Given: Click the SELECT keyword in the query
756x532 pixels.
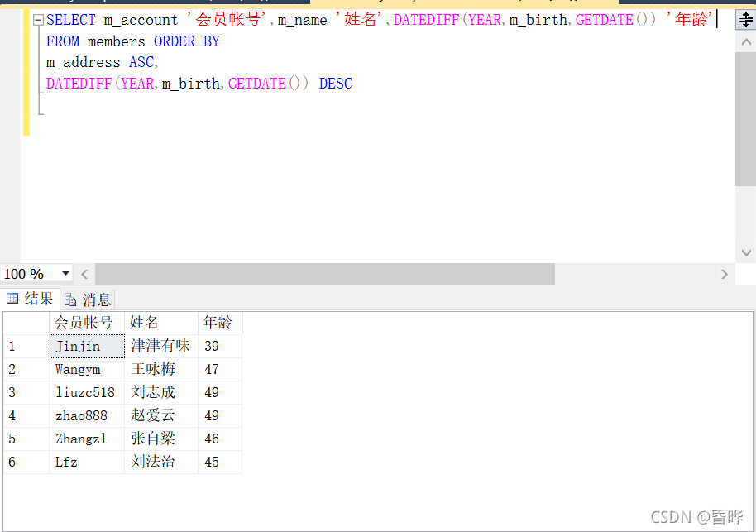Looking at the screenshot, I should click(71, 20).
